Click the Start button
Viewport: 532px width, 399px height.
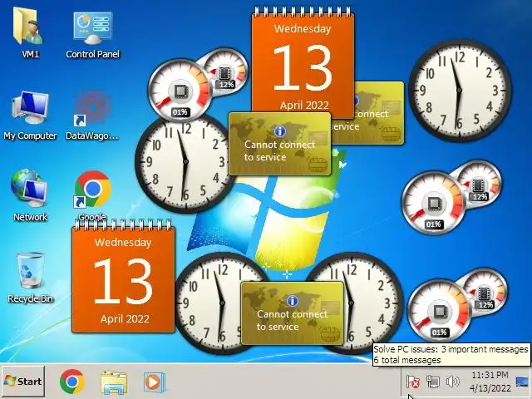(23, 382)
